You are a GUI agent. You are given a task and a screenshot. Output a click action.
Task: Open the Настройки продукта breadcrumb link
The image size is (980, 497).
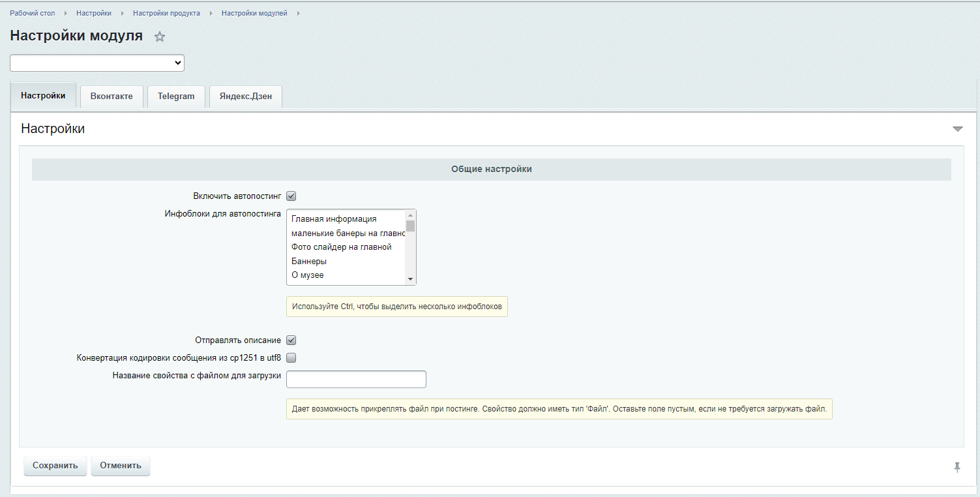[166, 13]
